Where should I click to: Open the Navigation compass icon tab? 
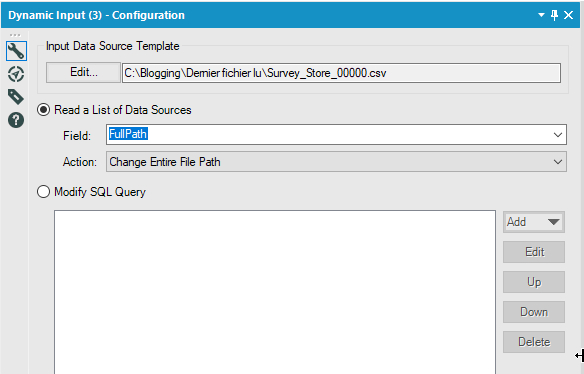pos(16,74)
